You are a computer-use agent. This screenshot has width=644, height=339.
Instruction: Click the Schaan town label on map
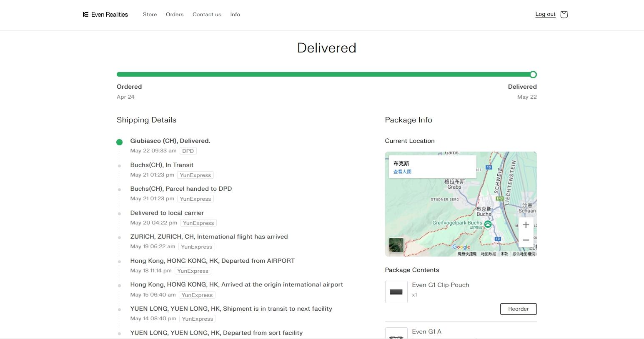tap(527, 208)
